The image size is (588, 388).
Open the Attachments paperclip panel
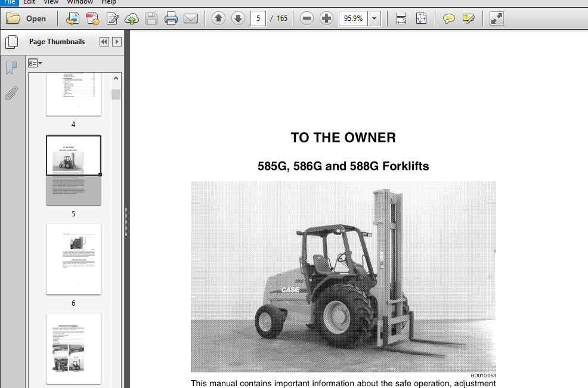[x=11, y=94]
